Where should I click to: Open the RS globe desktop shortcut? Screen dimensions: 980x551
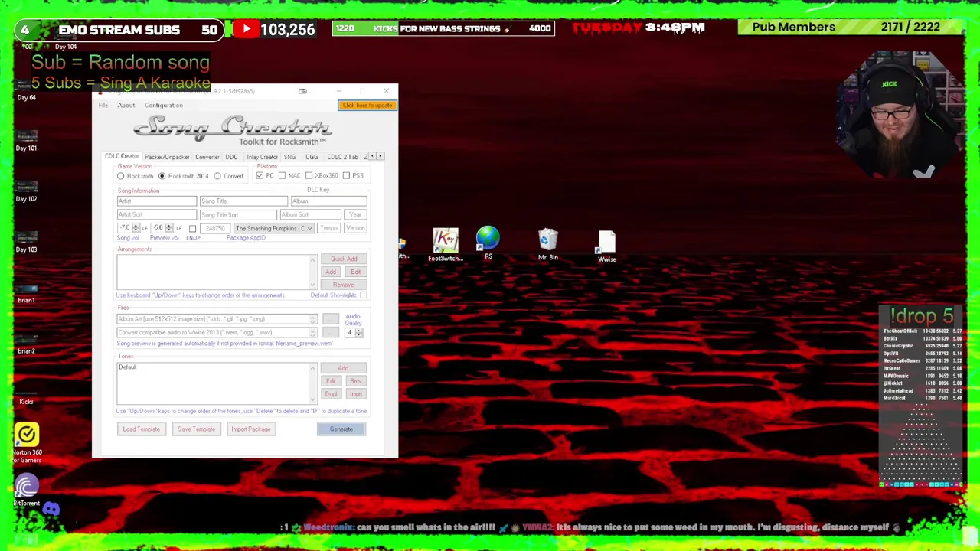coord(488,243)
